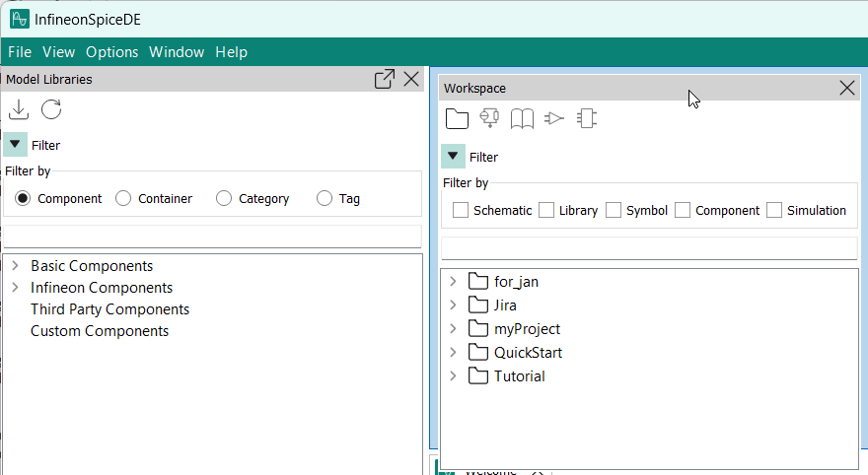The image size is (868, 475).
Task: Select the myProject folder
Action: (x=527, y=329)
